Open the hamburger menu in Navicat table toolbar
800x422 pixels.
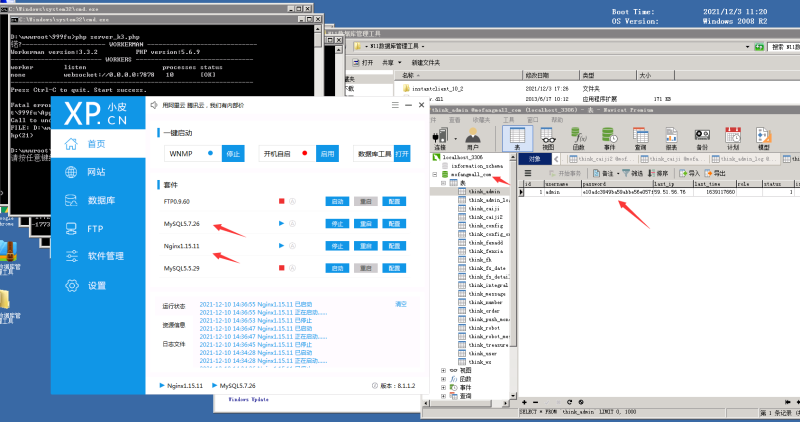click(528, 173)
